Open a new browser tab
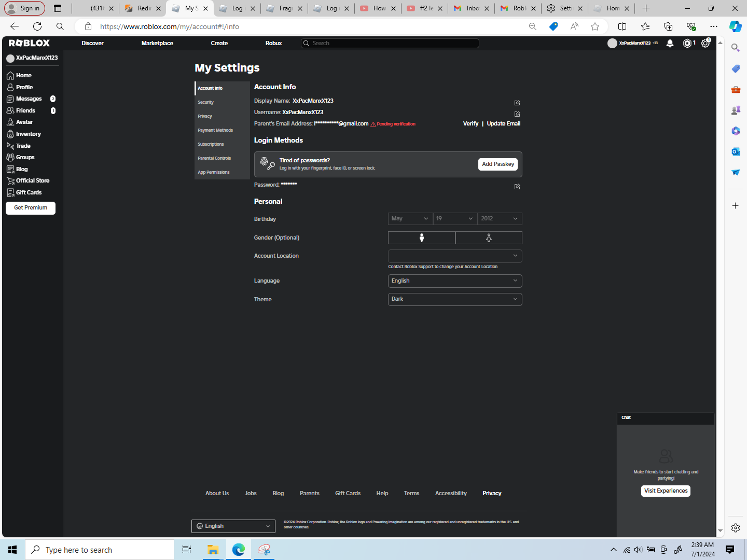 tap(646, 8)
